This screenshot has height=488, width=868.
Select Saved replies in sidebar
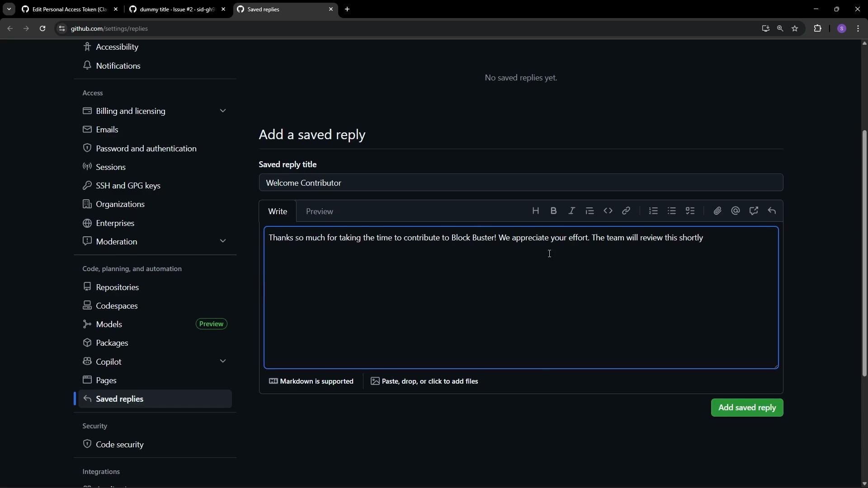(x=155, y=399)
